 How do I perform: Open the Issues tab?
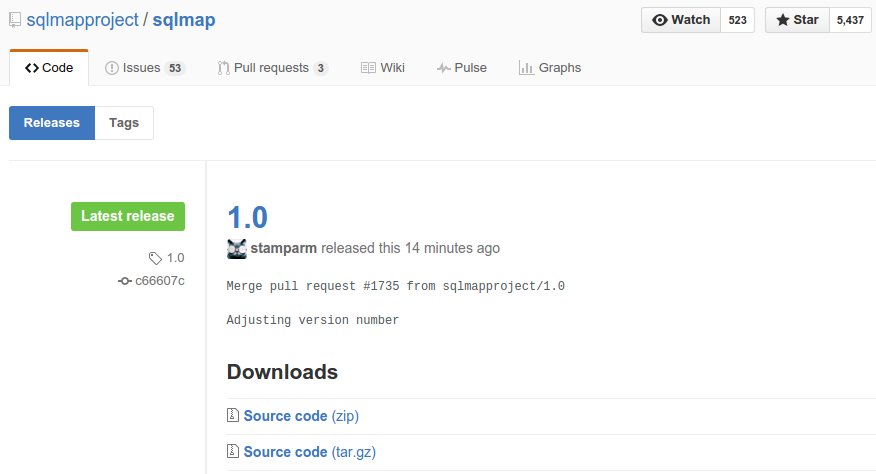[145, 68]
